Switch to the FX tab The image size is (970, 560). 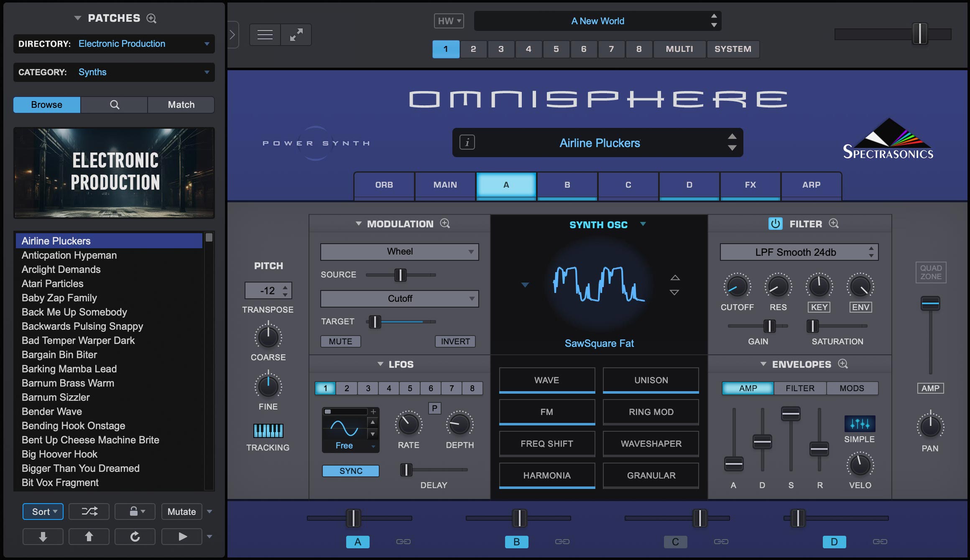tap(750, 185)
